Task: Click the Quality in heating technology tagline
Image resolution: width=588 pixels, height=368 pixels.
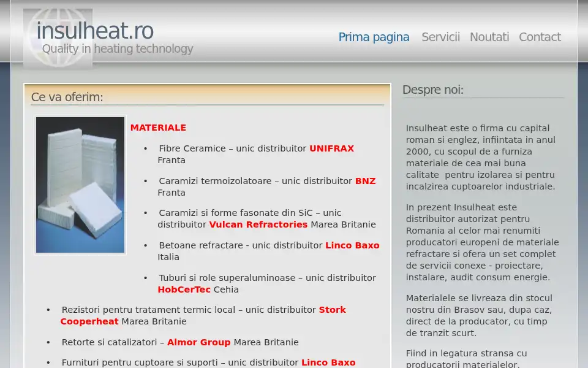Action: [118, 49]
